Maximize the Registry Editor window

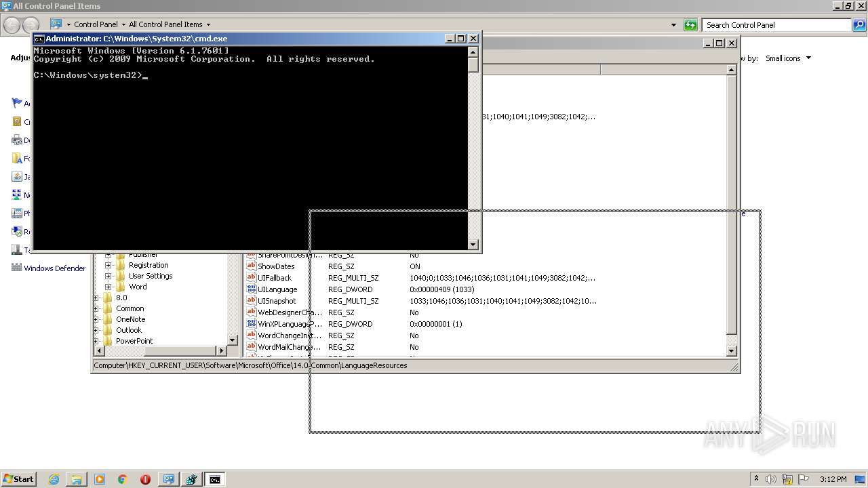point(720,43)
